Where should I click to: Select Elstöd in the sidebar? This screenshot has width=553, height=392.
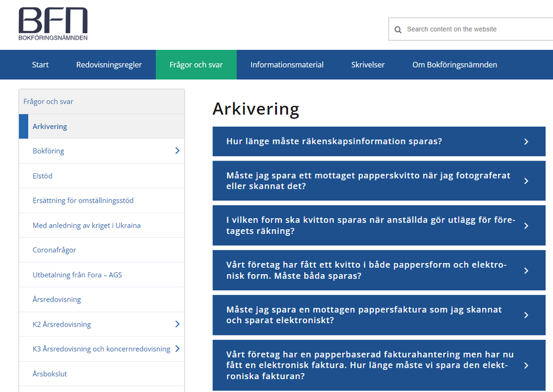(x=42, y=176)
